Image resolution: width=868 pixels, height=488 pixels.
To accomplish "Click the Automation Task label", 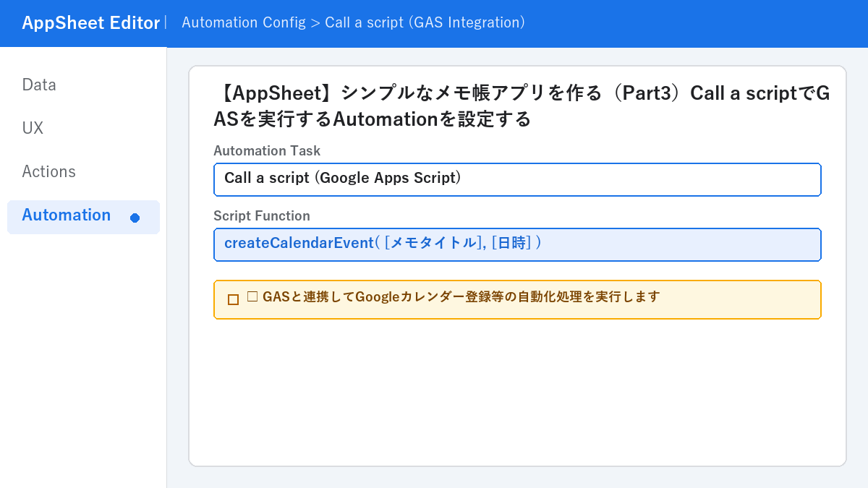I will click(x=267, y=151).
